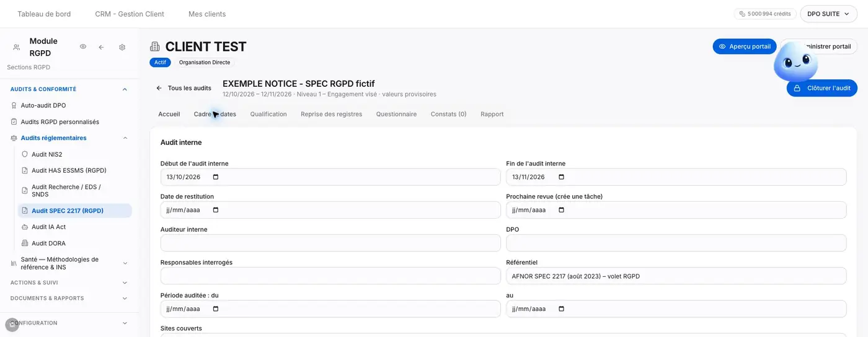
Task: Switch to the Reprise des registres tab
Action: [x=332, y=114]
